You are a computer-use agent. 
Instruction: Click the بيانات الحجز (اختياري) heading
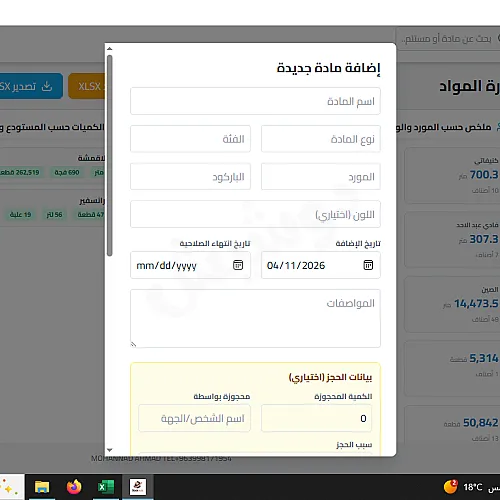[x=330, y=377]
